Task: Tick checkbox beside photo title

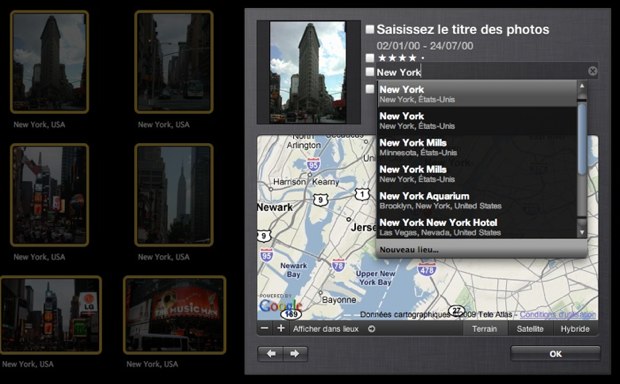Action: tap(370, 29)
